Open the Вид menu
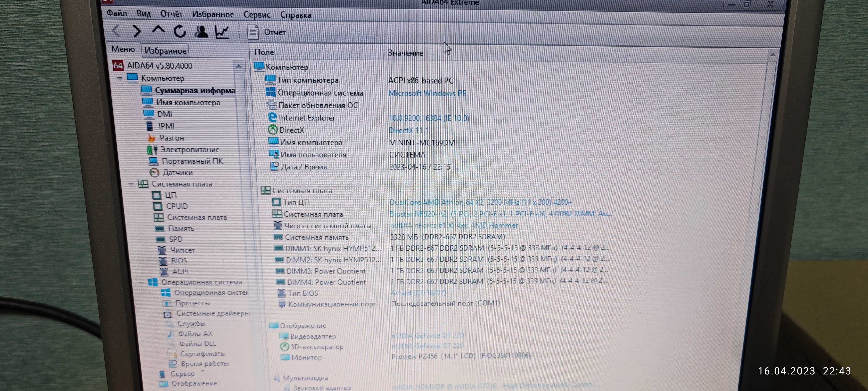The image size is (868, 391). coord(143,14)
